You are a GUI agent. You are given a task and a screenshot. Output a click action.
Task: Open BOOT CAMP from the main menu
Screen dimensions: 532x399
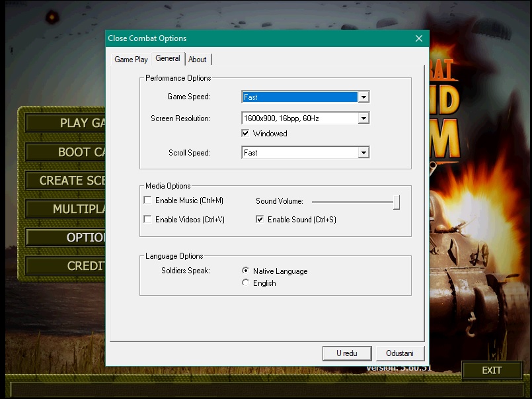[65, 152]
